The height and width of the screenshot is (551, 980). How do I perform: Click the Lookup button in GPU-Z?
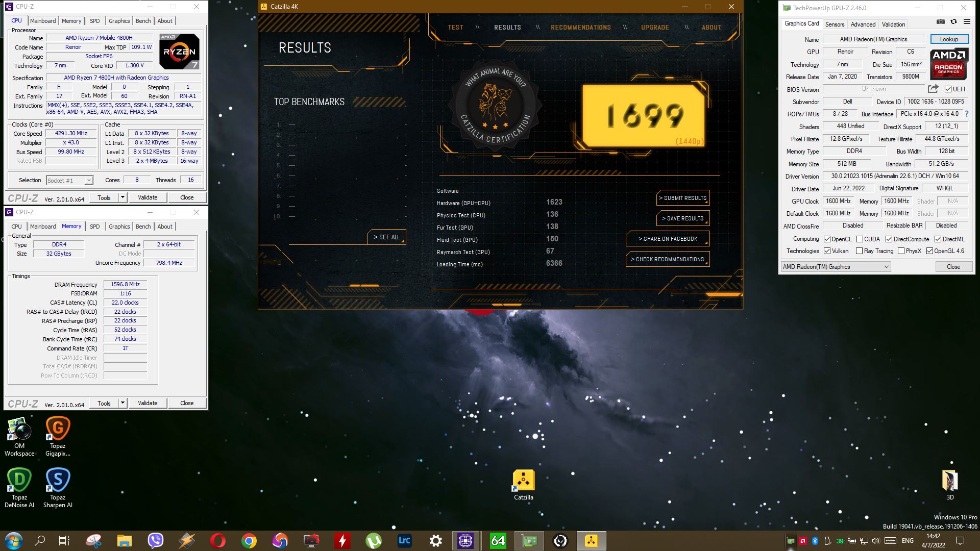[x=948, y=39]
